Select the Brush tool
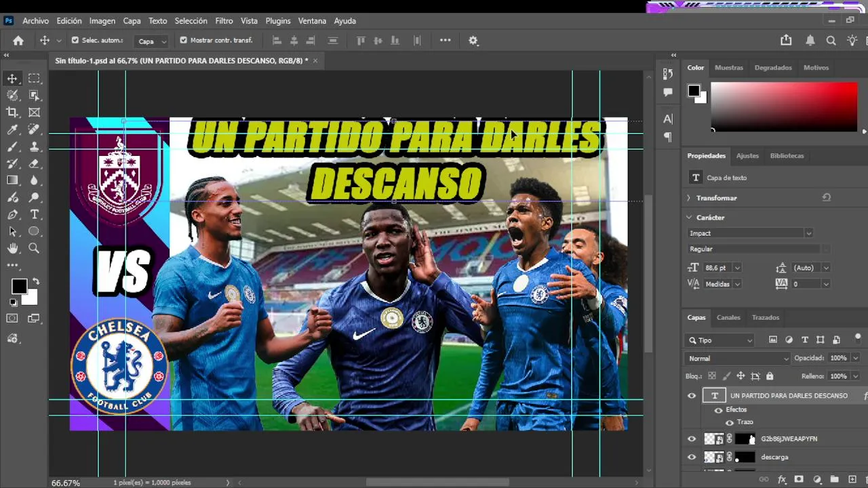The width and height of the screenshot is (868, 488). point(12,146)
